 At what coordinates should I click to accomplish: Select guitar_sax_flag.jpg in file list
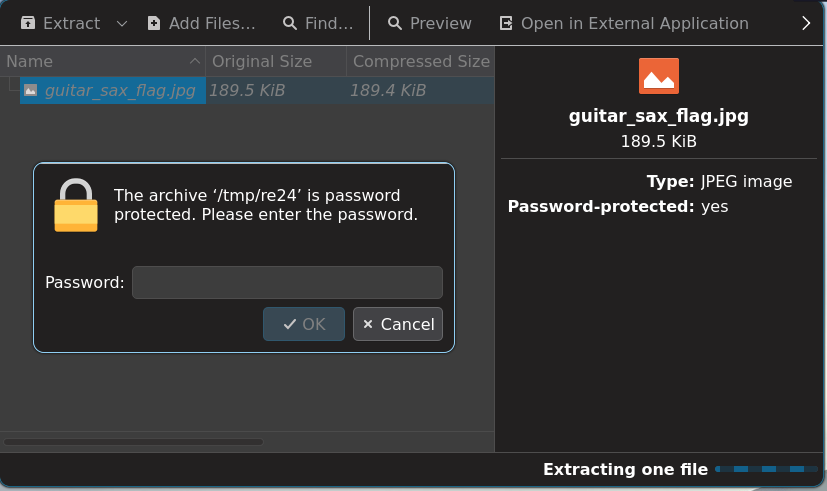coord(120,90)
